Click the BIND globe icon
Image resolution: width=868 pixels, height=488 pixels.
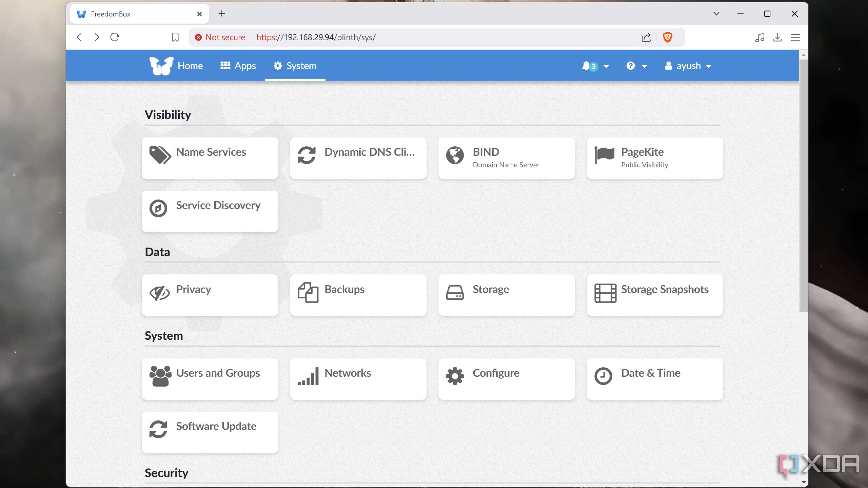(455, 155)
